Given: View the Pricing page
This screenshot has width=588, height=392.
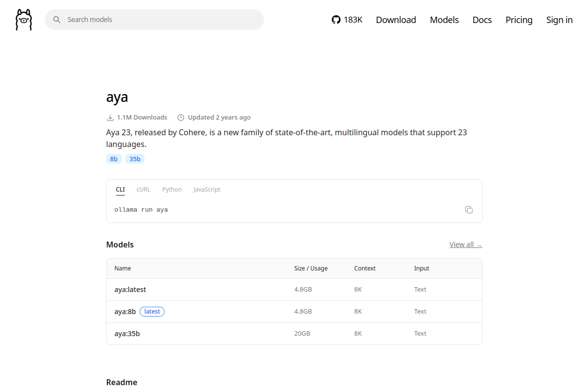Looking at the screenshot, I should pyautogui.click(x=519, y=20).
